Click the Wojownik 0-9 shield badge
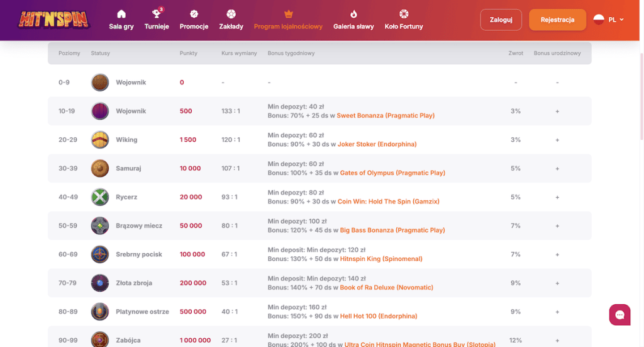 100,82
